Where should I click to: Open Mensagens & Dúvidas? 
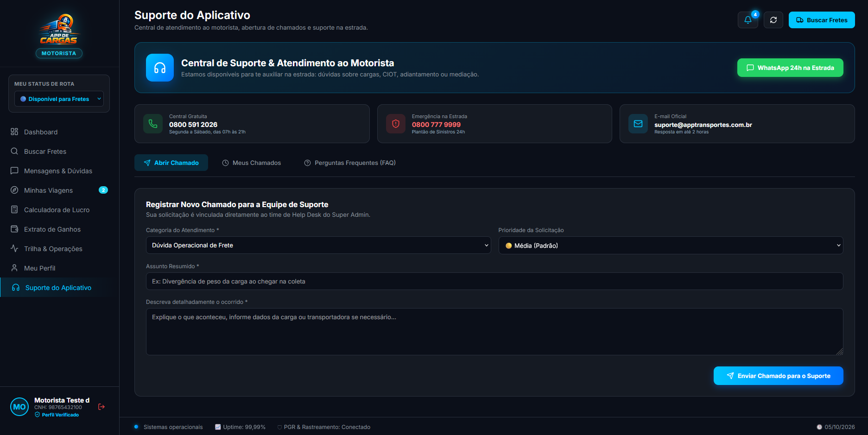[x=59, y=171]
